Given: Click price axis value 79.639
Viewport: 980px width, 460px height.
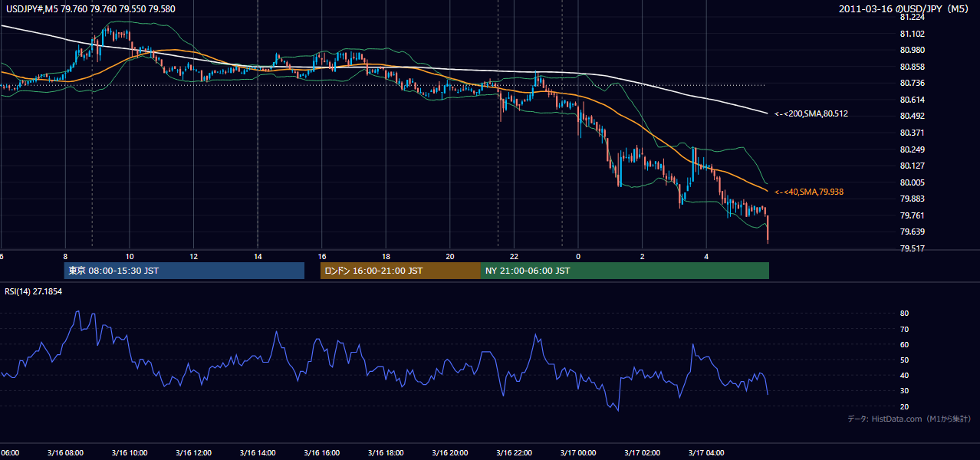Looking at the screenshot, I should pyautogui.click(x=912, y=232).
